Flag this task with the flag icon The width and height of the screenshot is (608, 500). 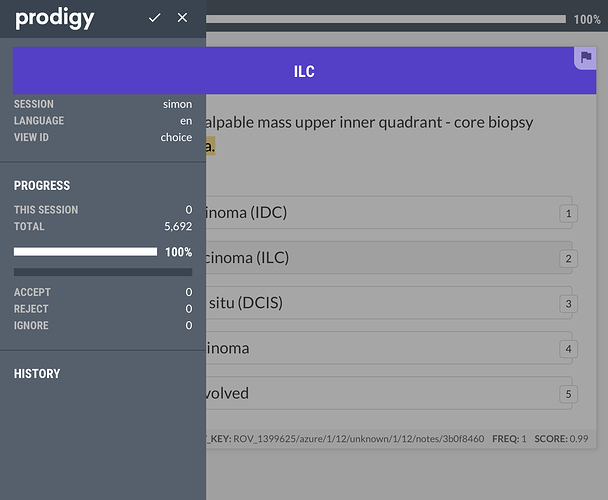click(x=585, y=58)
